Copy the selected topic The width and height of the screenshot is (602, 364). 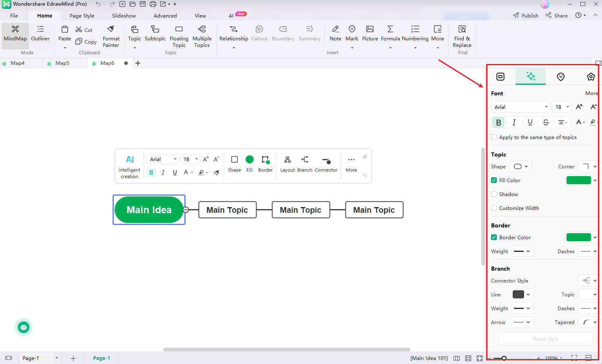coord(86,42)
